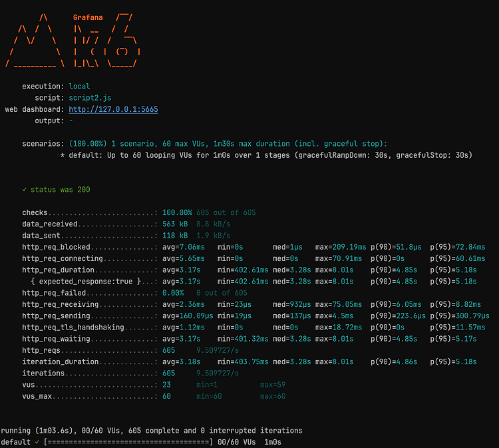Click http_req_connecting avg=5.65ms value
The image size is (499, 448).
(184, 258)
